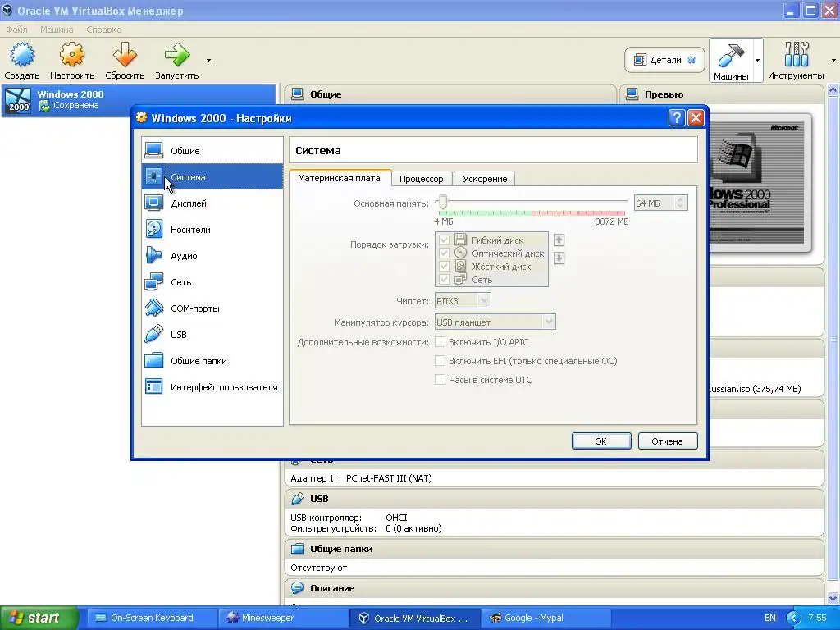Image resolution: width=840 pixels, height=630 pixels.
Task: Enable the Часы в системе UTC checkbox
Action: coord(440,380)
